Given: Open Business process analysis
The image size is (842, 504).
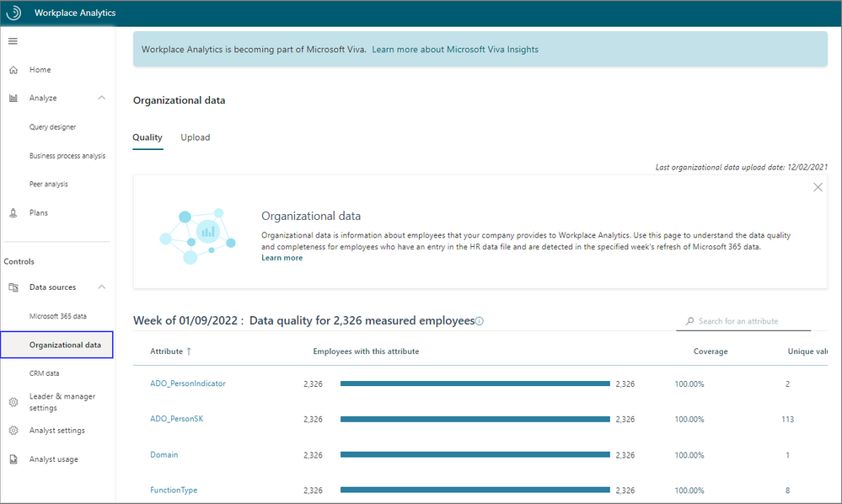Looking at the screenshot, I should pos(67,156).
